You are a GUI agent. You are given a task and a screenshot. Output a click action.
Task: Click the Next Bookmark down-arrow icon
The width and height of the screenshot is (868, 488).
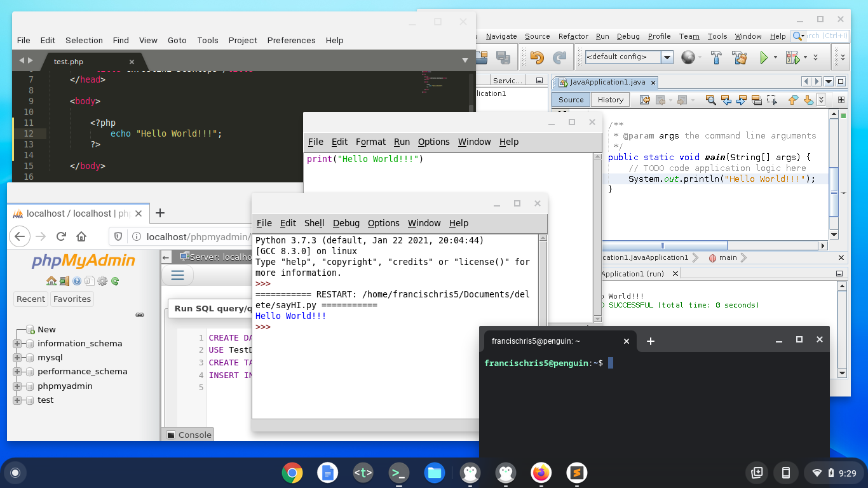[808, 100]
